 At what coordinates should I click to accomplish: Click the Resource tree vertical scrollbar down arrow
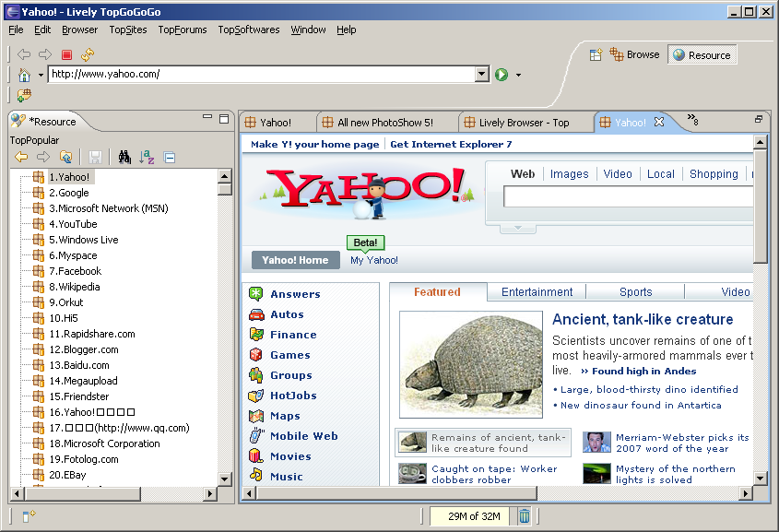pos(225,479)
